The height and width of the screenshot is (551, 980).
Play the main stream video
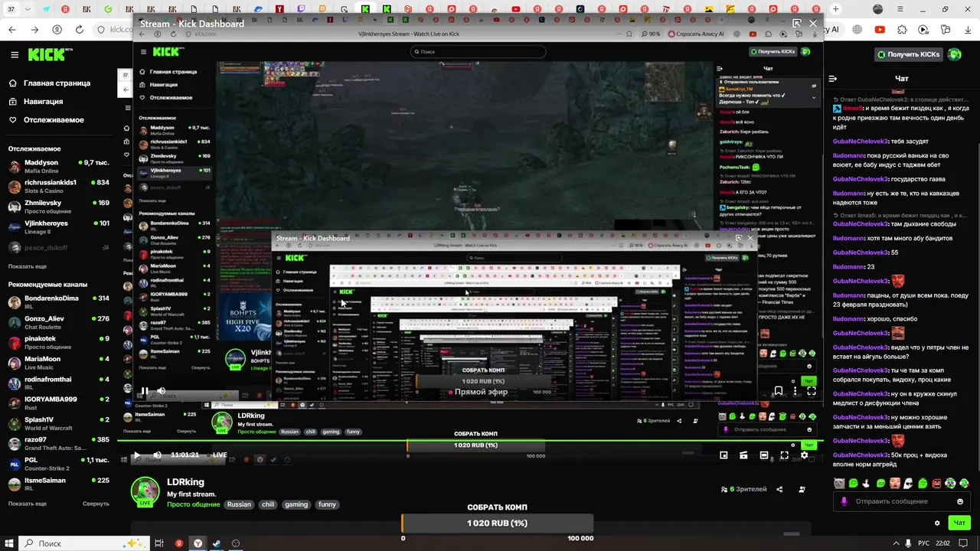coord(136,455)
